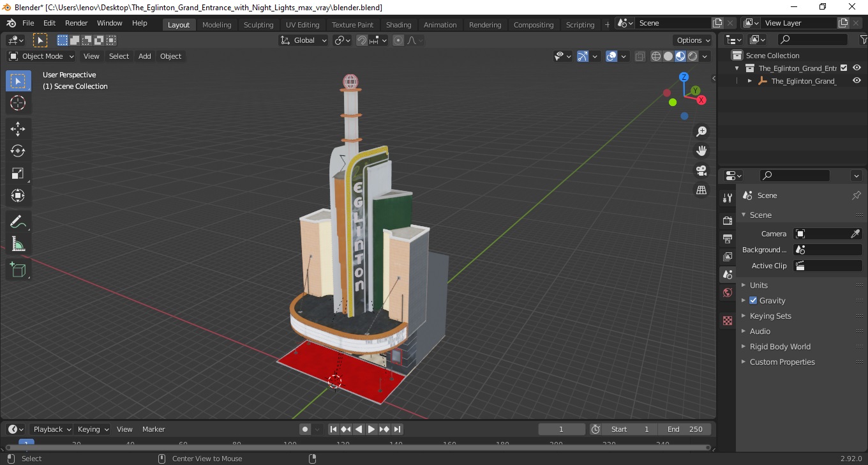Open the World properties tab (globe icon)
The image size is (868, 465).
coord(728,293)
